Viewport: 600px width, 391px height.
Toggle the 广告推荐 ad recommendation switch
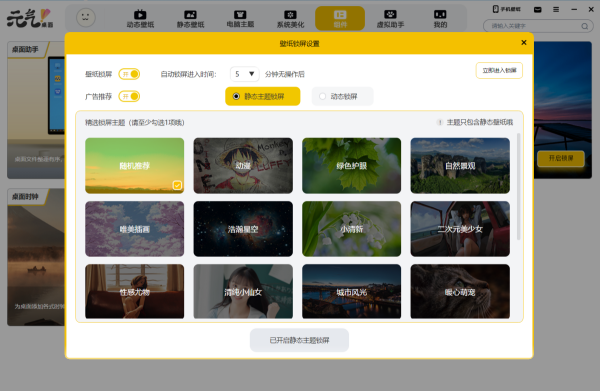tap(129, 96)
